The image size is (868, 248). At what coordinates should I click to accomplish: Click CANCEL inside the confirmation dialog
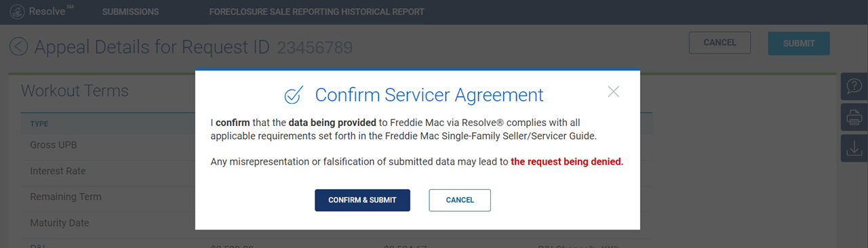point(460,200)
